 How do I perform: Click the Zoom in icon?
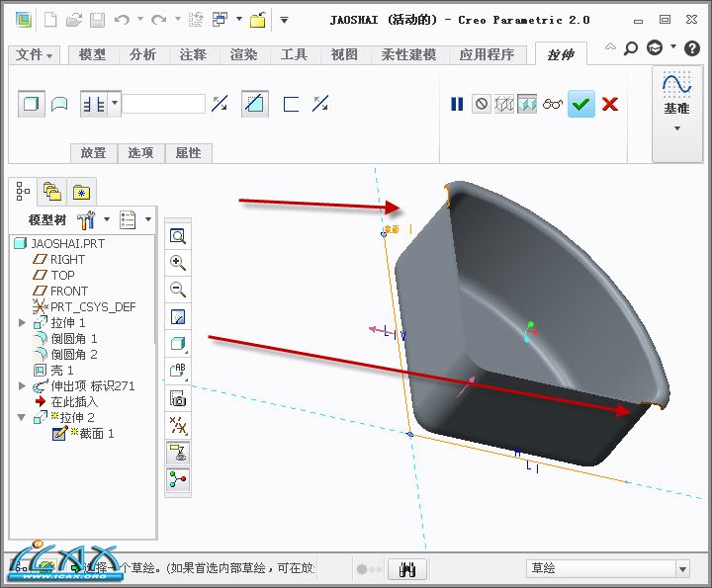pyautogui.click(x=178, y=263)
